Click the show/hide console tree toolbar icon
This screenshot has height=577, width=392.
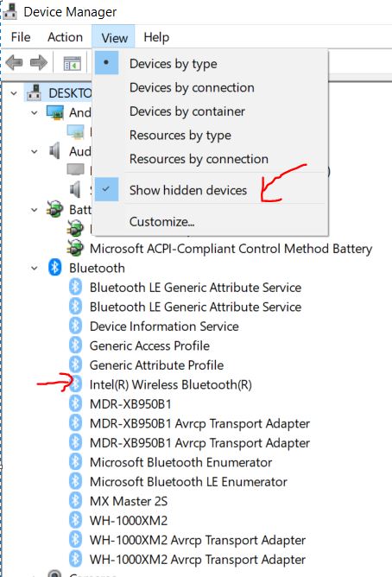coord(72,63)
